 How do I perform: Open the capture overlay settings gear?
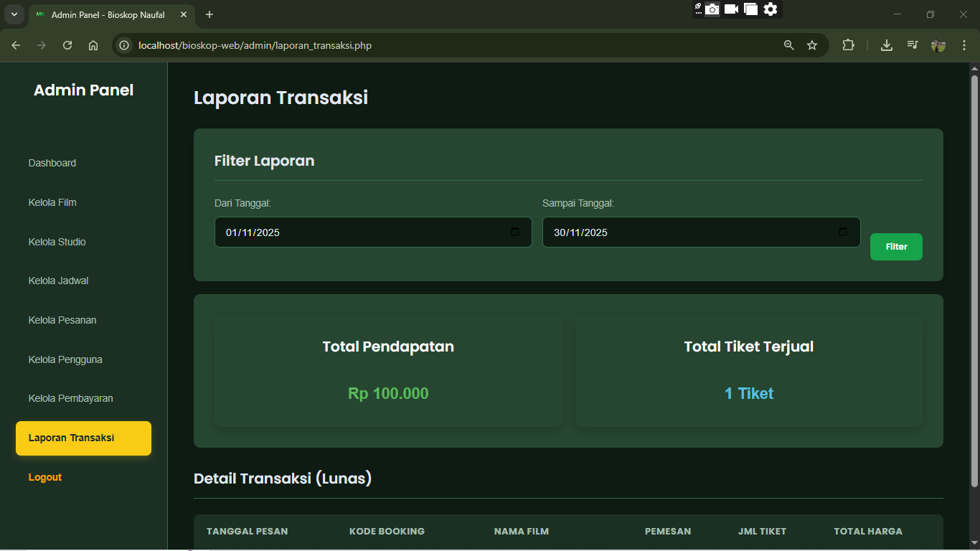[x=771, y=9]
